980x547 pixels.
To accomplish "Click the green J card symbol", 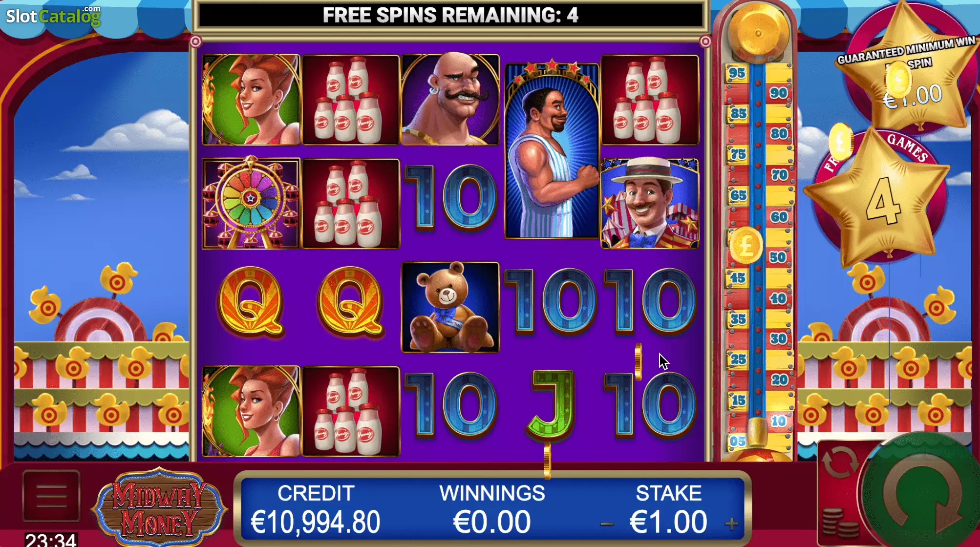I will click(552, 405).
